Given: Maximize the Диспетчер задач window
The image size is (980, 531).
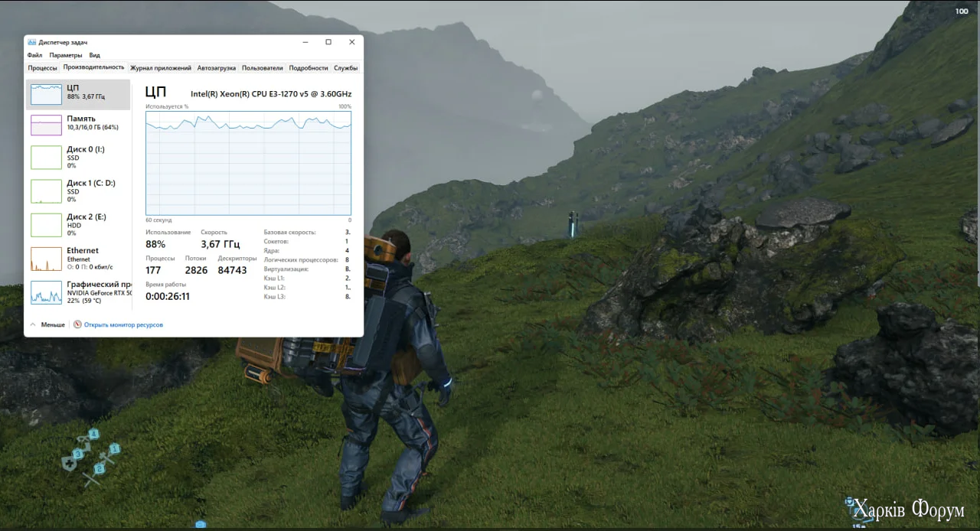Looking at the screenshot, I should pyautogui.click(x=328, y=42).
